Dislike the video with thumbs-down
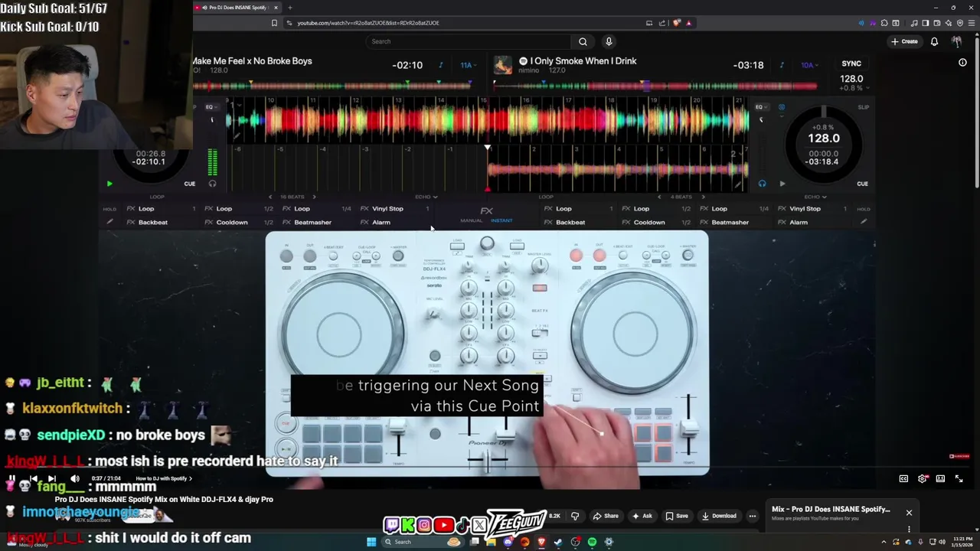Screen dimensions: 980x551 click(x=575, y=516)
